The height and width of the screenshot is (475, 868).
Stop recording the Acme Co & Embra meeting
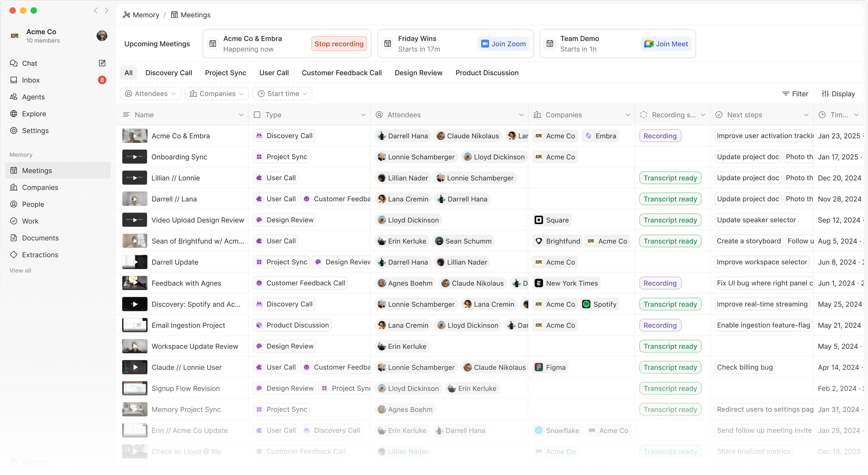point(339,43)
